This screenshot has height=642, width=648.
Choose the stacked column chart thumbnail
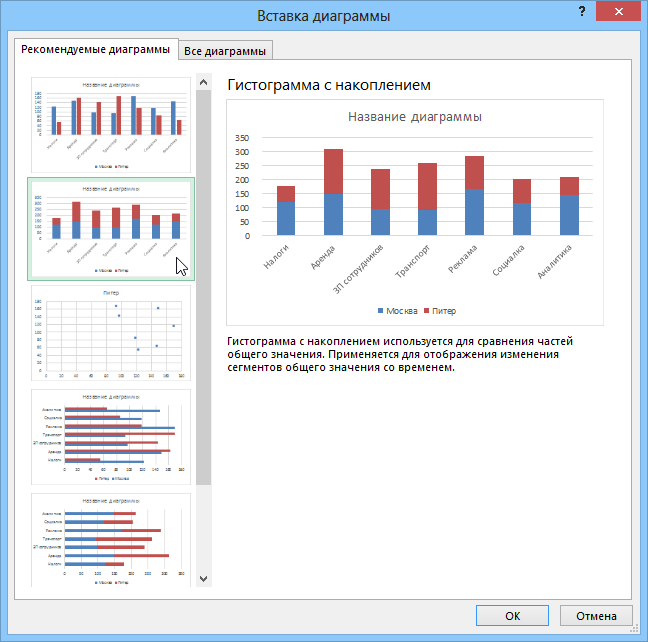pos(111,229)
